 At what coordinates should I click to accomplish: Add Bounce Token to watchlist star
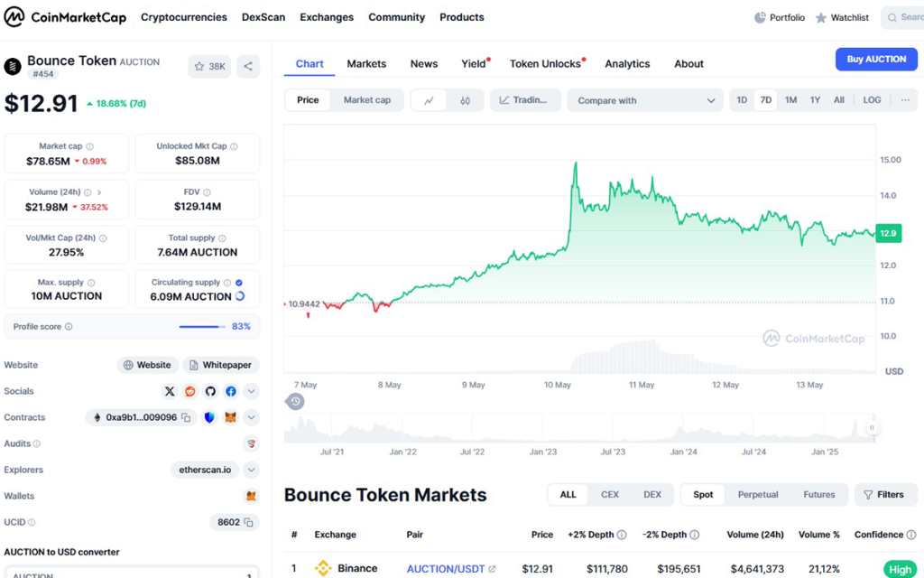pos(199,67)
